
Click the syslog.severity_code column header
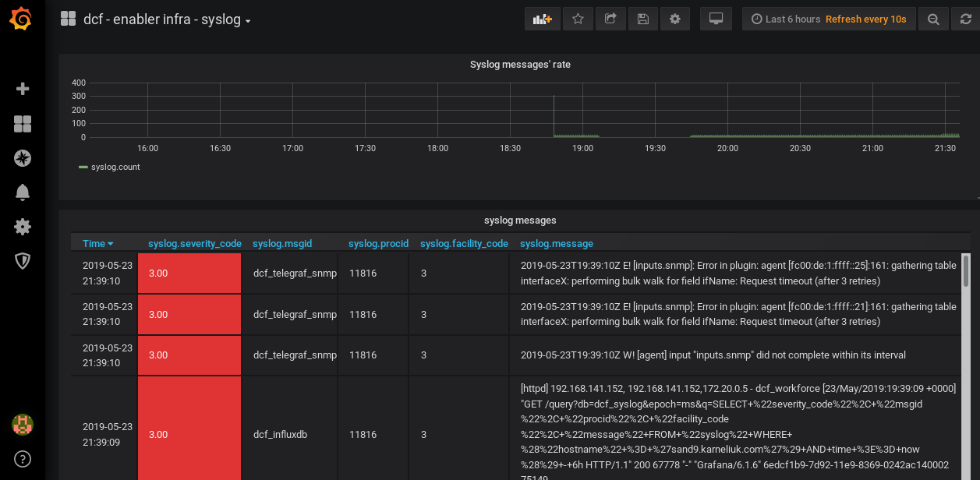pyautogui.click(x=195, y=244)
